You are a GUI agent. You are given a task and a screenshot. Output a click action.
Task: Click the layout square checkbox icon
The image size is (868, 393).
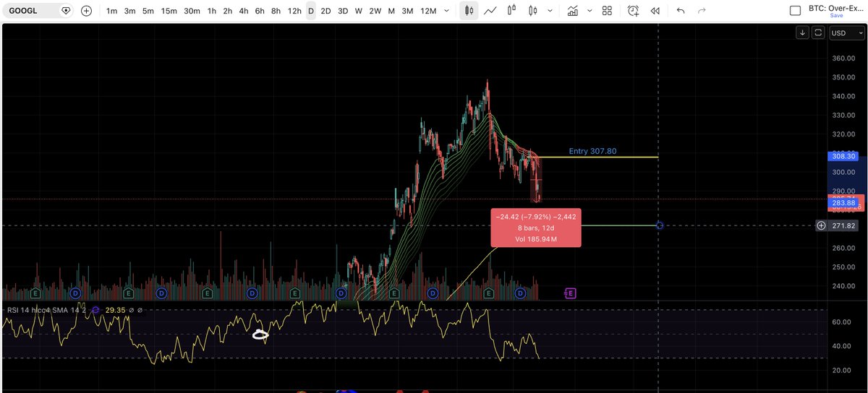click(796, 11)
